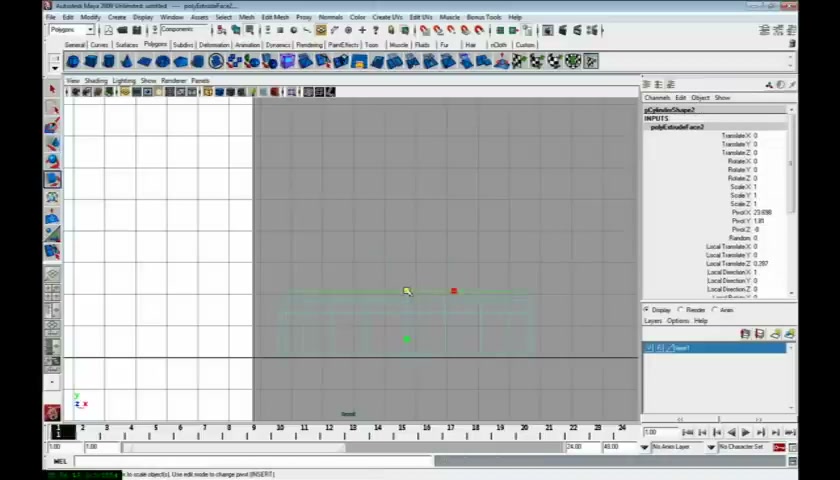Click the Save scene icon

[x=137, y=30]
